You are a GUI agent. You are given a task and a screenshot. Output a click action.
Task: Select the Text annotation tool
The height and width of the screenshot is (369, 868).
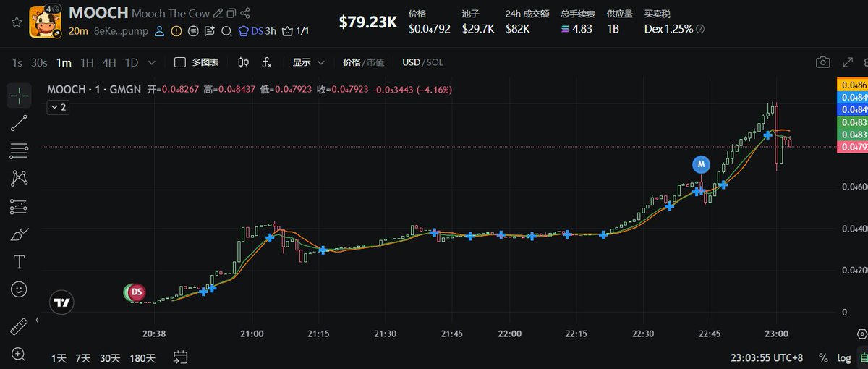20,261
